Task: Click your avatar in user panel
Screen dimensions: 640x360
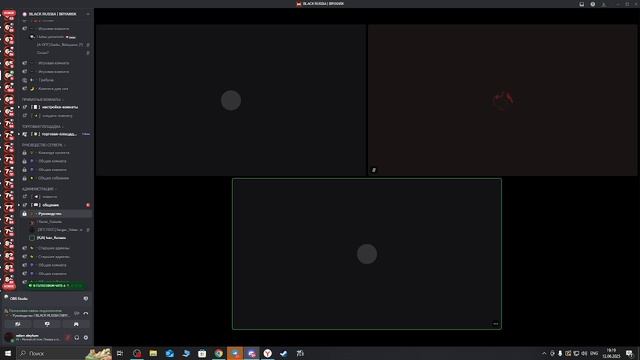Action: click(x=9, y=338)
